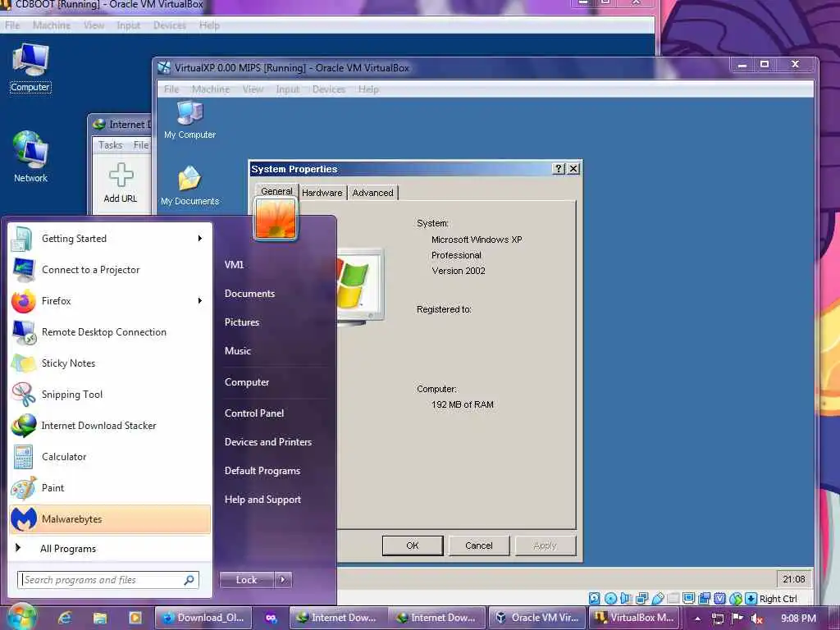The image size is (840, 630).
Task: Open Windows Explorer folder on taskbar
Action: click(x=99, y=618)
